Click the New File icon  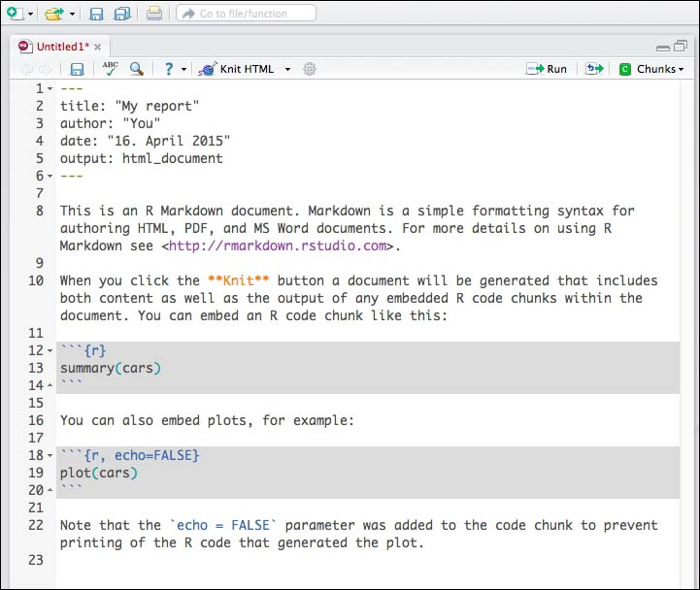15,14
